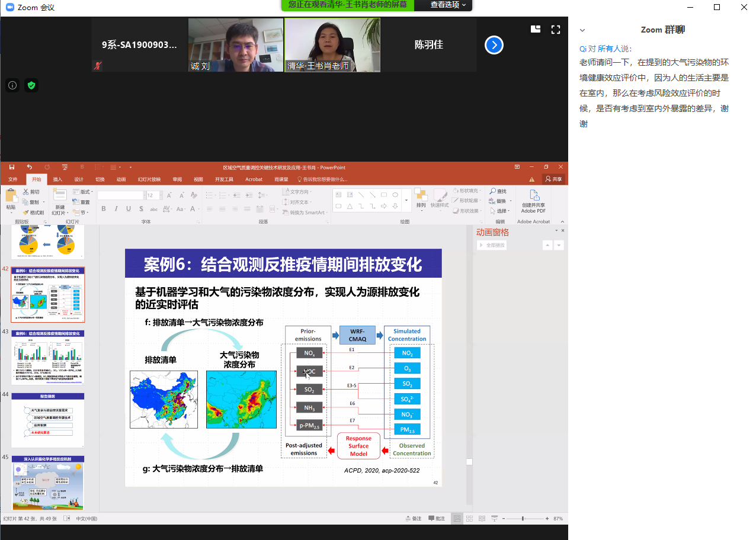The height and width of the screenshot is (540, 756).
Task: Click the Zoom gallery view layout icon
Action: 536,28
